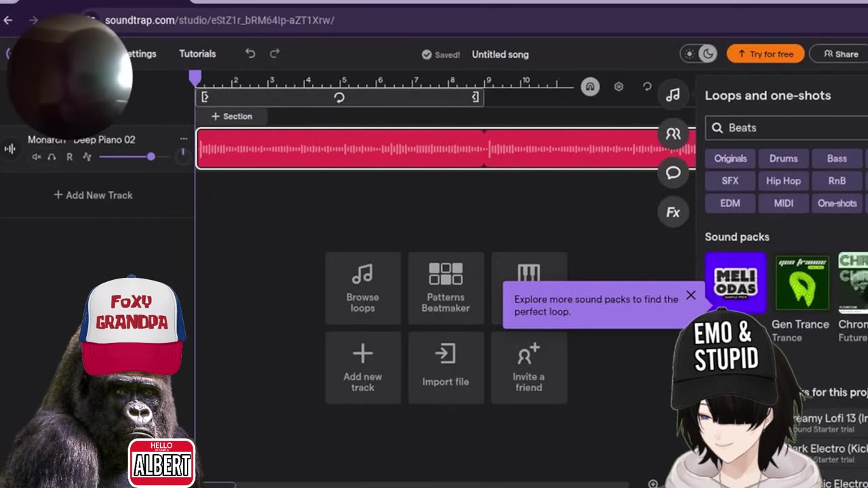Open automation for Deep Piano 02 track

(87, 157)
